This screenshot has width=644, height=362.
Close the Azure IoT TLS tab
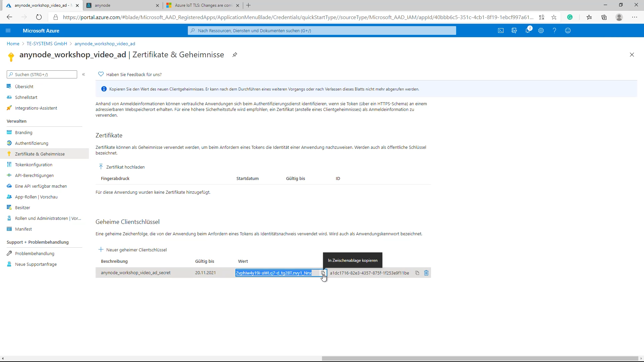(x=237, y=5)
